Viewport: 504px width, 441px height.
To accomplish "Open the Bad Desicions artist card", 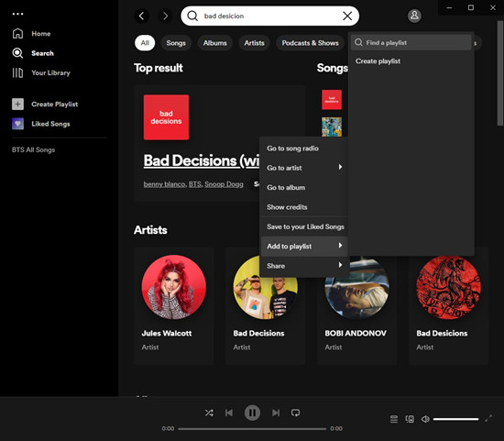I will [x=448, y=306].
